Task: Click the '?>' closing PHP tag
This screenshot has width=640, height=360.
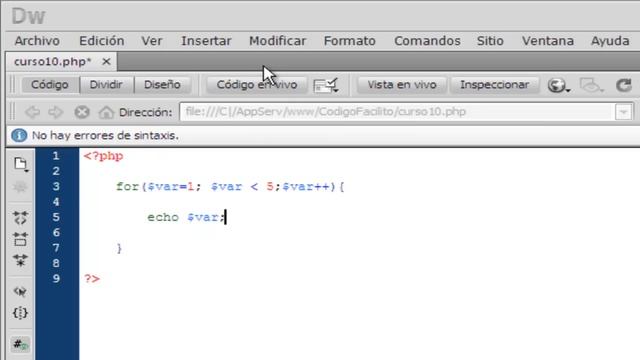Action: [x=92, y=279]
